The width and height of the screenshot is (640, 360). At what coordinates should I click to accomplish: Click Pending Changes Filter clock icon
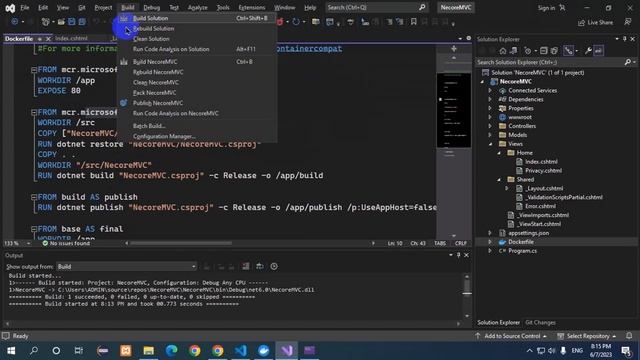pyautogui.click(x=528, y=51)
